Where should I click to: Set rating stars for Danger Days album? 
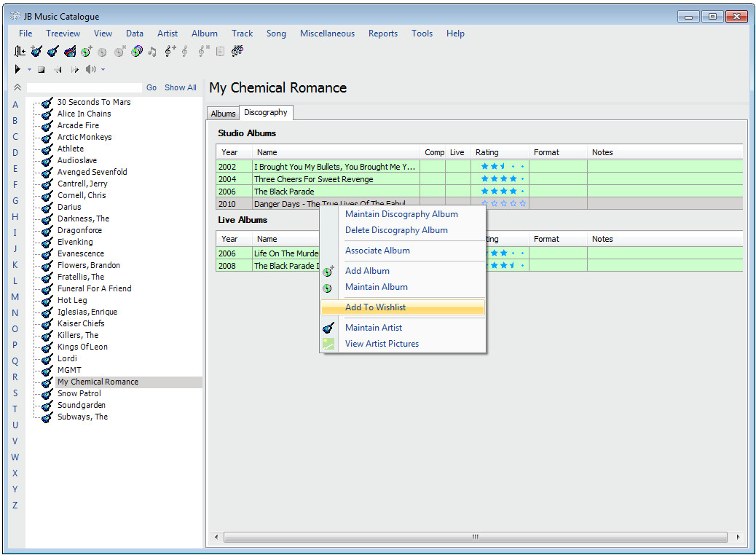pos(503,203)
